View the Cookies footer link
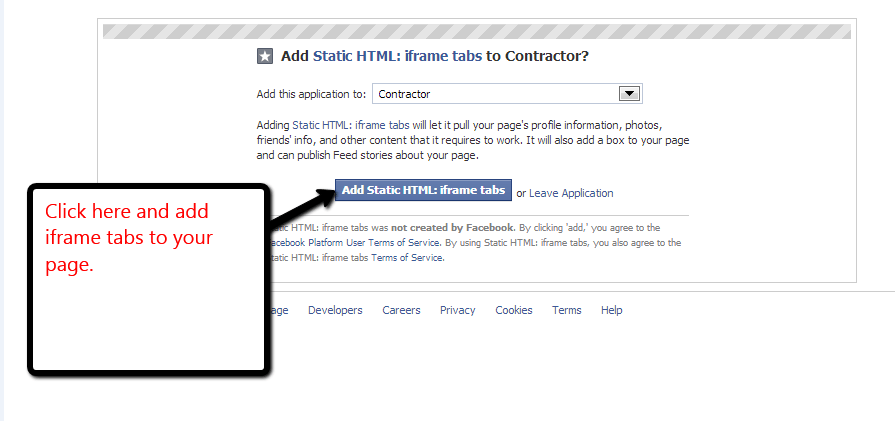Screen dimensions: 895x421 point(514,310)
